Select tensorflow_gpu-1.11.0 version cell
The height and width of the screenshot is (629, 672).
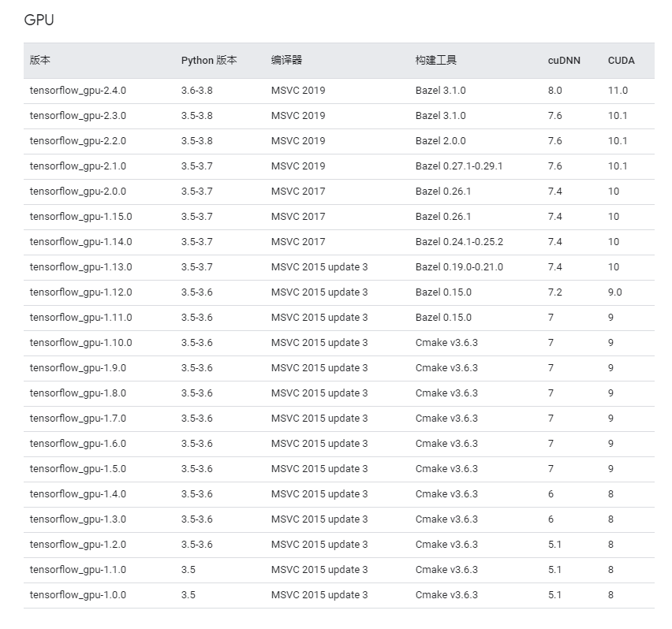coord(80,318)
